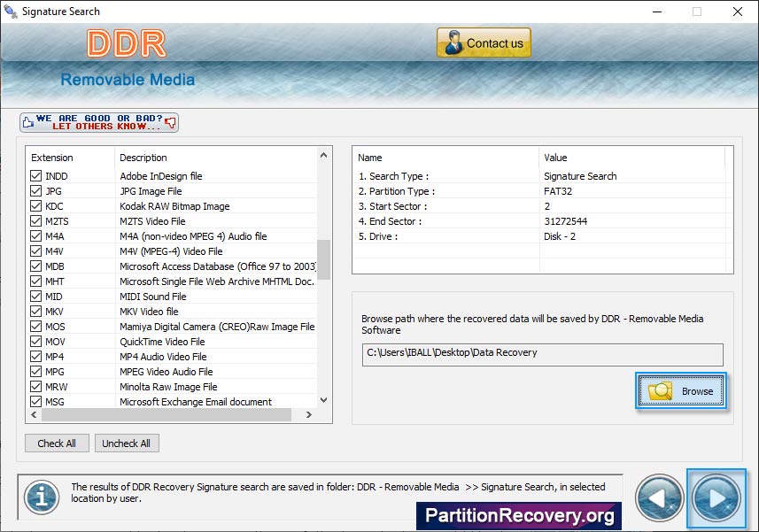The height and width of the screenshot is (532, 759).
Task: Select 'MPEG Video Audio File' description
Action: (166, 371)
